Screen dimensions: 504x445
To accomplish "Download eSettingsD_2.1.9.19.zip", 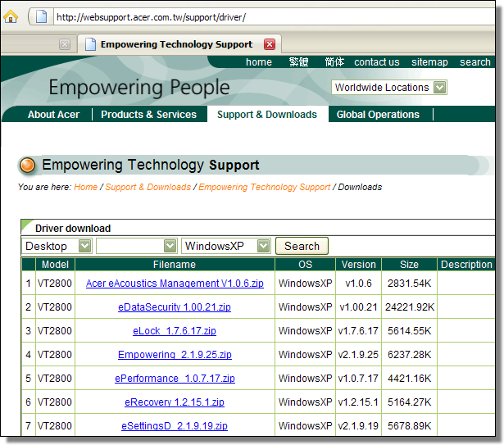I will point(175,426).
